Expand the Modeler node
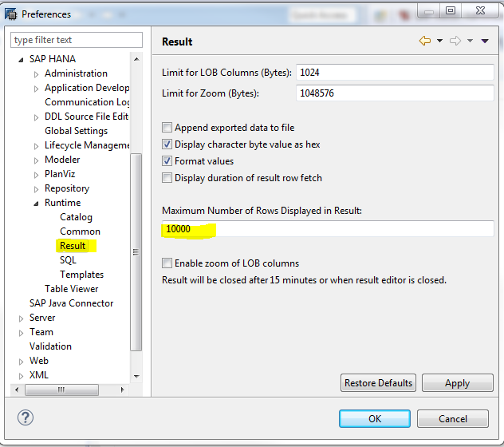Image resolution: width=504 pixels, height=447 pixels. coord(37,160)
